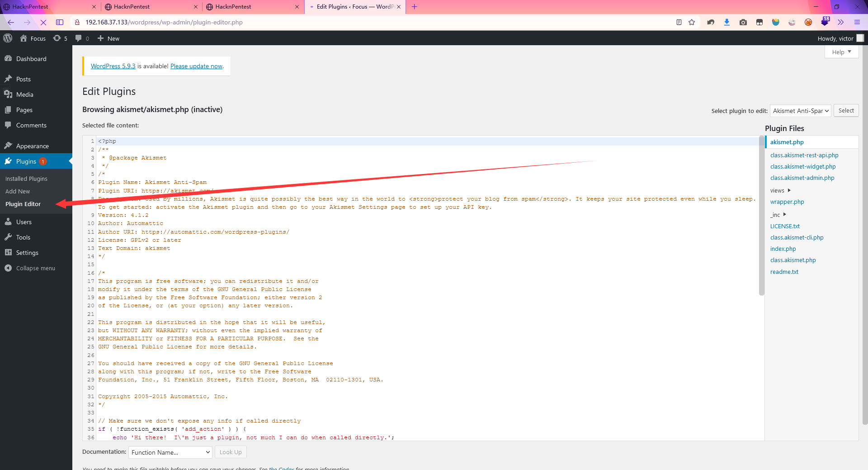This screenshot has width=868, height=470.
Task: Open class.akismet.php file
Action: 793,260
